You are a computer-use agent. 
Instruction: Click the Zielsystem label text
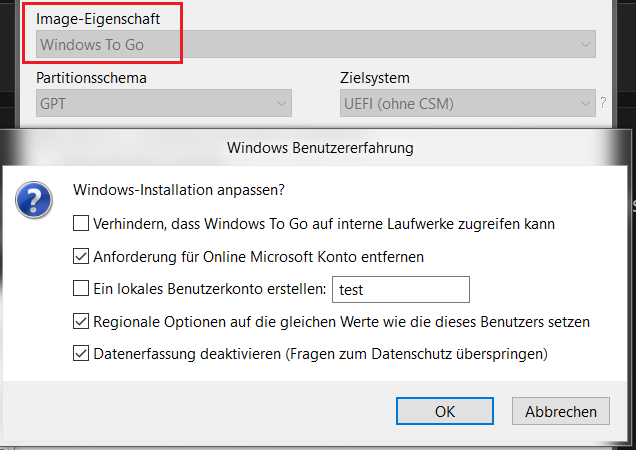(375, 78)
